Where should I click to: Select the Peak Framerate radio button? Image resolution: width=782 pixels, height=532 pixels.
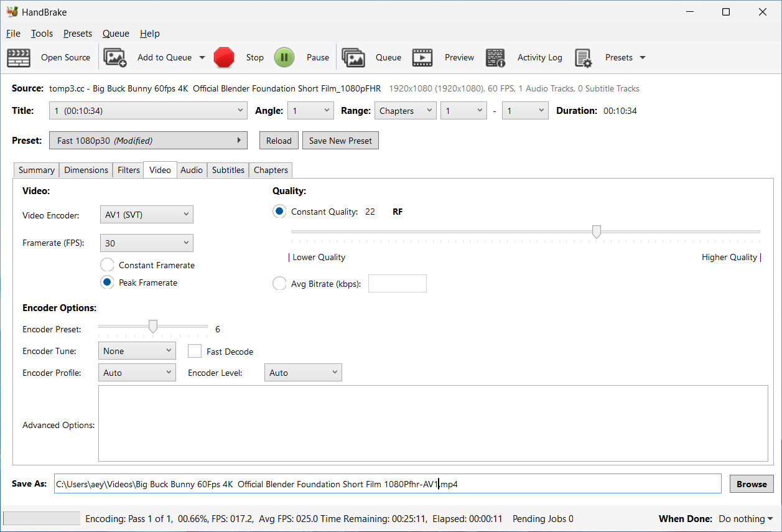click(108, 282)
